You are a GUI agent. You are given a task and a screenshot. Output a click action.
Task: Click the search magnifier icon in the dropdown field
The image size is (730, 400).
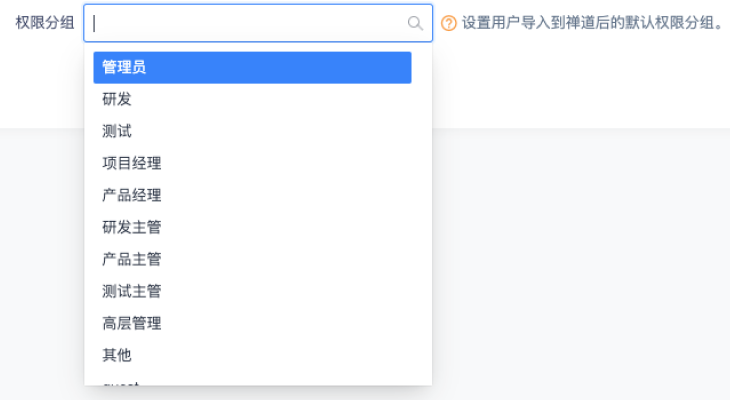coord(415,23)
